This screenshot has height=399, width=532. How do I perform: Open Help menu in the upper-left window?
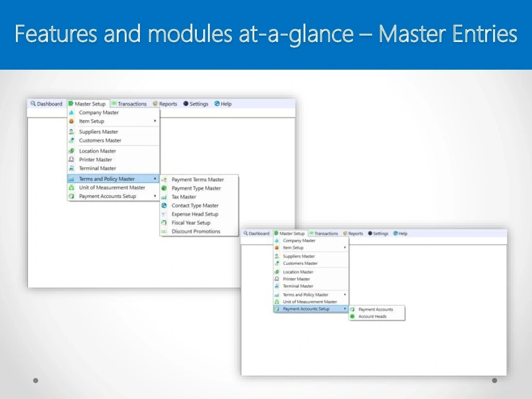[223, 104]
